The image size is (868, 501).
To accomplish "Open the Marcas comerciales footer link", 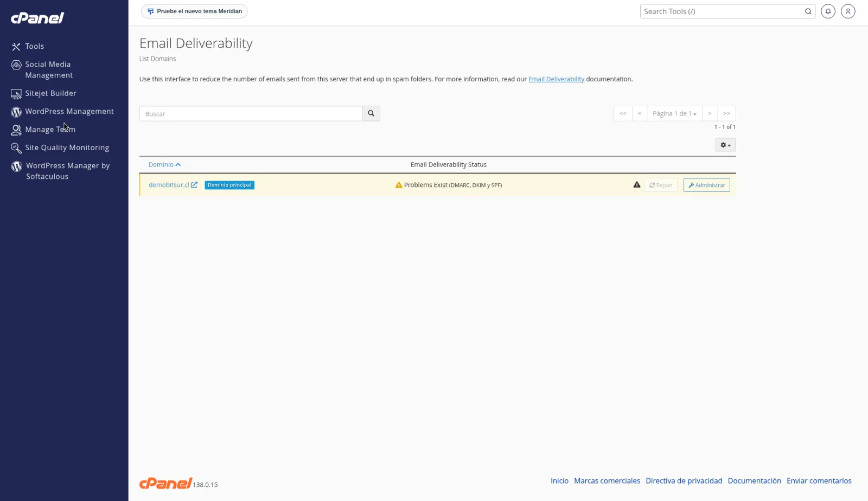I will click(x=607, y=481).
